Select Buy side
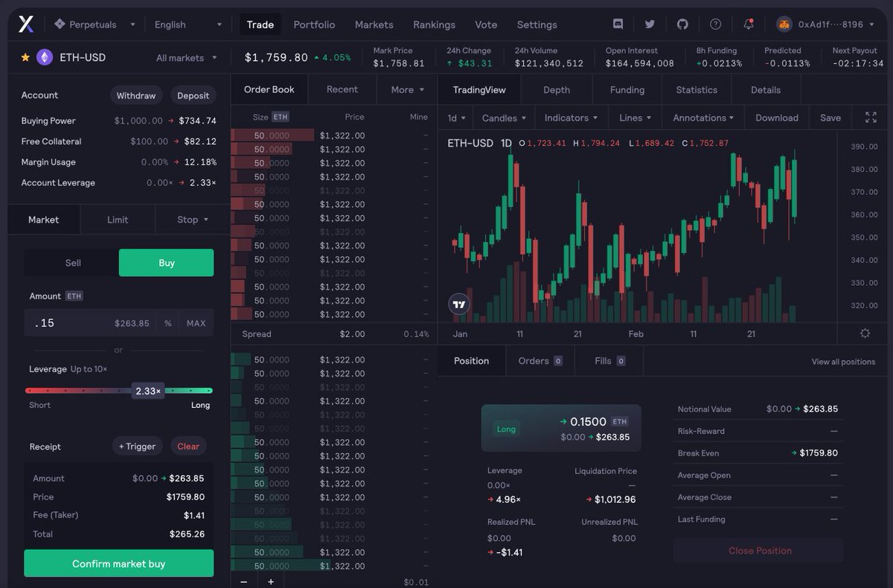 tap(167, 263)
